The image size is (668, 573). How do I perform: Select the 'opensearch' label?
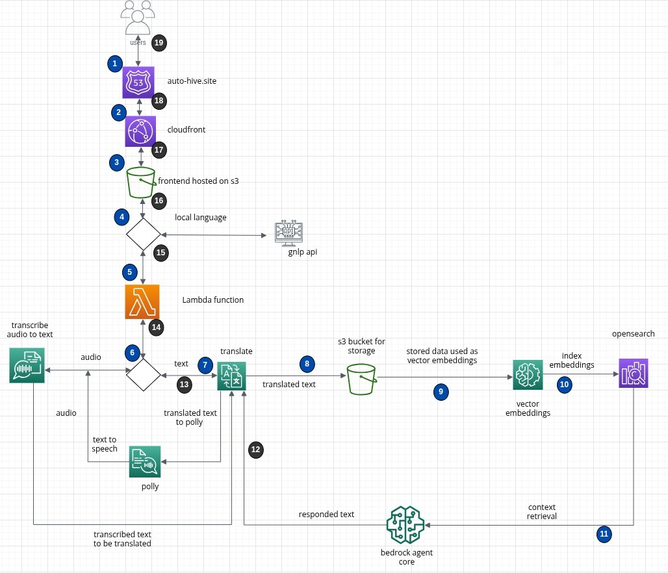(633, 334)
